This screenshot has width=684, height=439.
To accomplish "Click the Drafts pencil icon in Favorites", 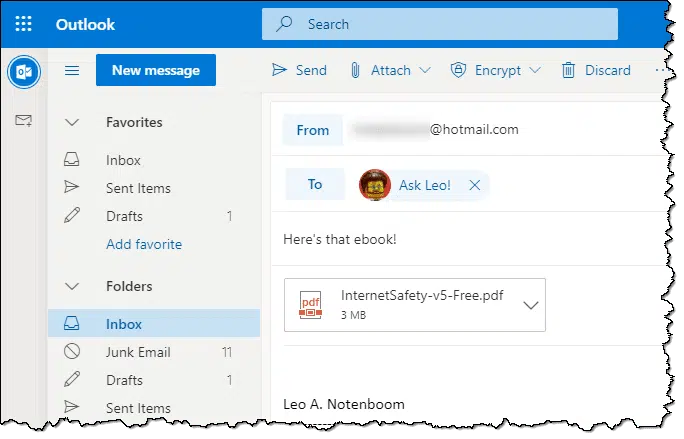I will [72, 216].
